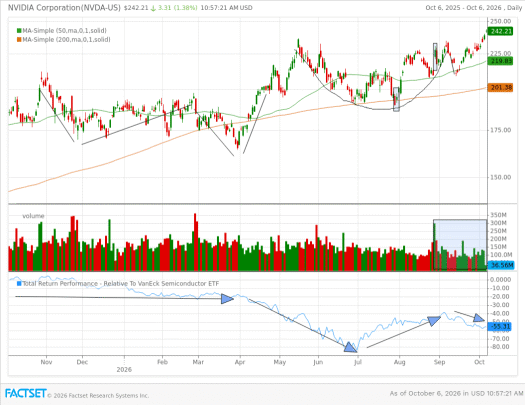The height and width of the screenshot is (405, 525).
Task: Click the -55.31 relative performance tag
Action: (x=499, y=326)
